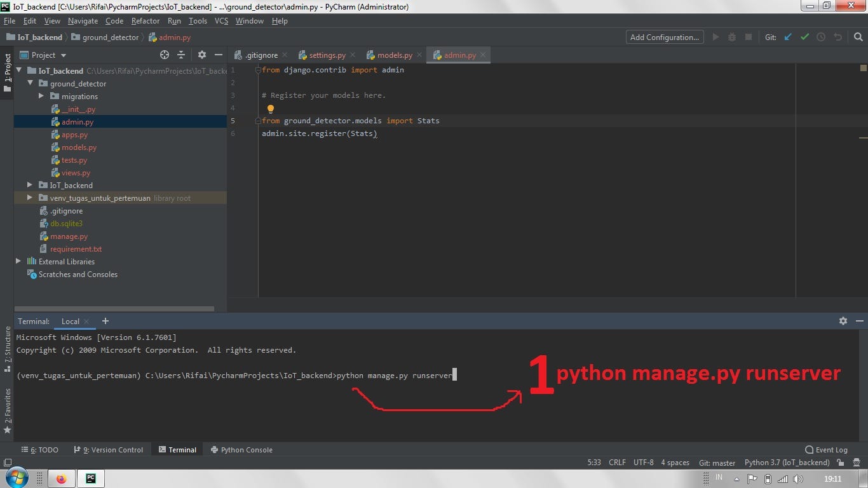Click the locate file crosshair icon in Project panel
Image resolution: width=868 pixels, height=488 pixels.
point(165,55)
